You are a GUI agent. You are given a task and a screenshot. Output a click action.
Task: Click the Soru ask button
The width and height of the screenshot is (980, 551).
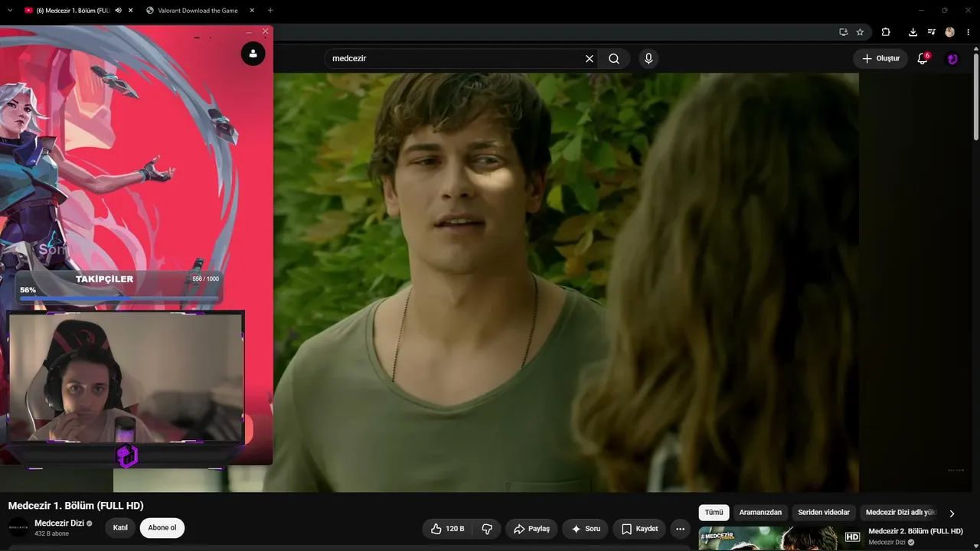(586, 529)
